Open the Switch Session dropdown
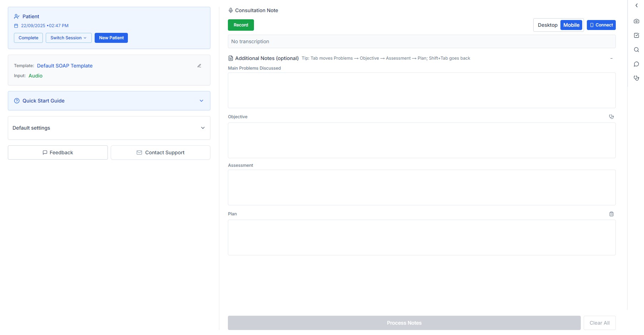The width and height of the screenshot is (644, 335). tap(68, 38)
